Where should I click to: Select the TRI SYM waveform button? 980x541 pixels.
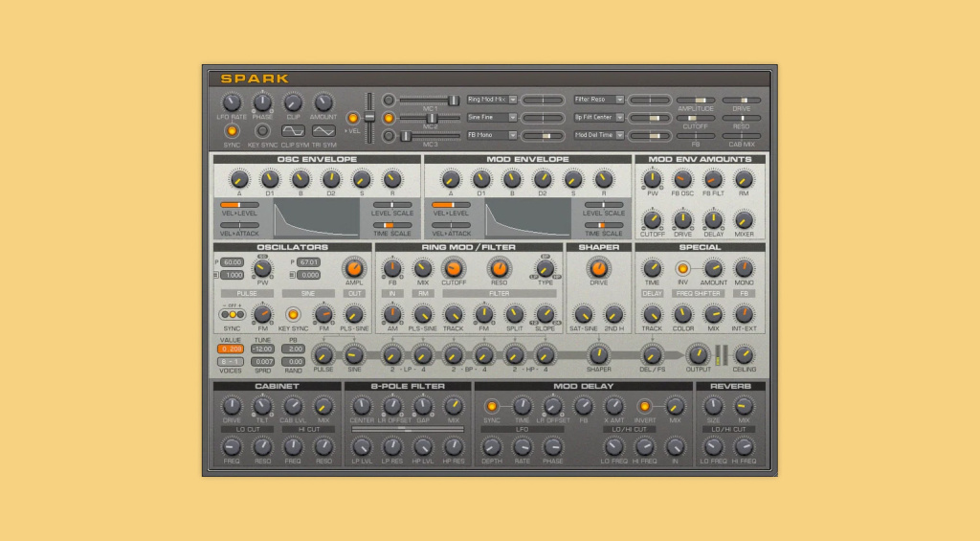pos(323,131)
